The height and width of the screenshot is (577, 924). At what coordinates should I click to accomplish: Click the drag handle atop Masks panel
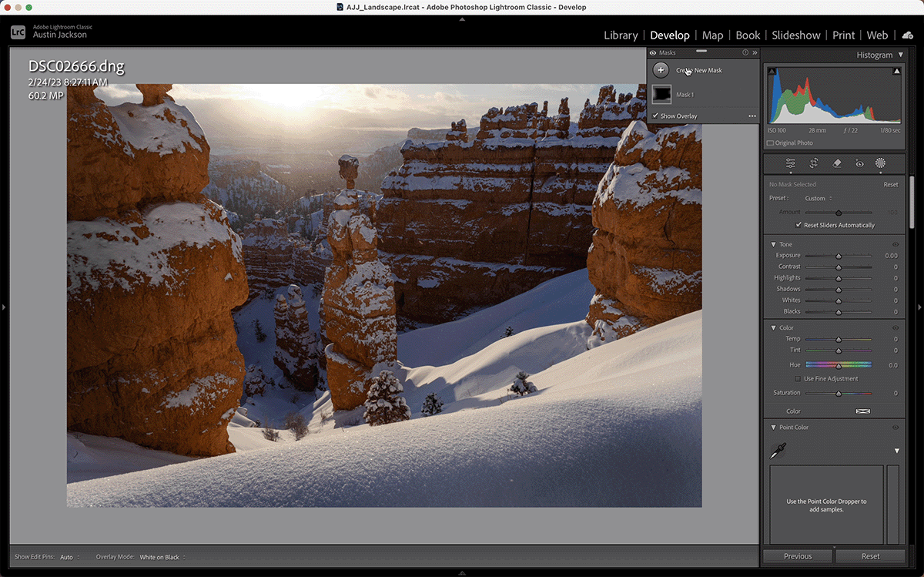(x=701, y=50)
